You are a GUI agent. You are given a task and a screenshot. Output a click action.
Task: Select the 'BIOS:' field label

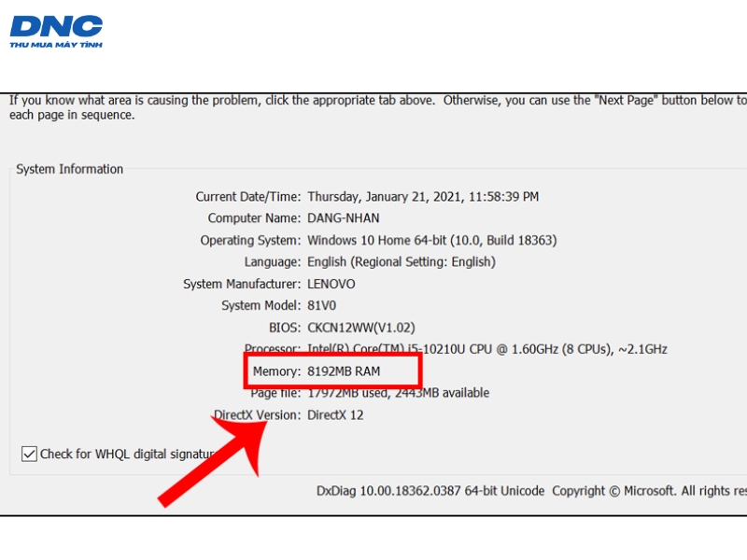pos(285,328)
